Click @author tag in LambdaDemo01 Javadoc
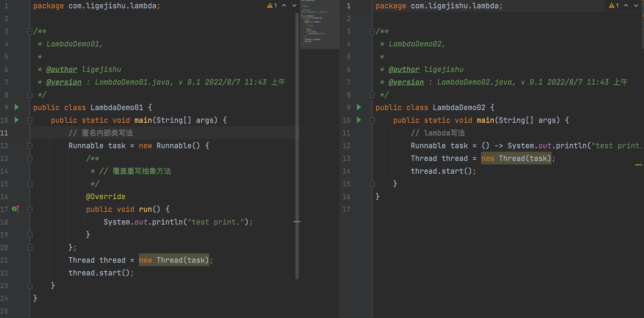644x318 pixels. pos(62,69)
